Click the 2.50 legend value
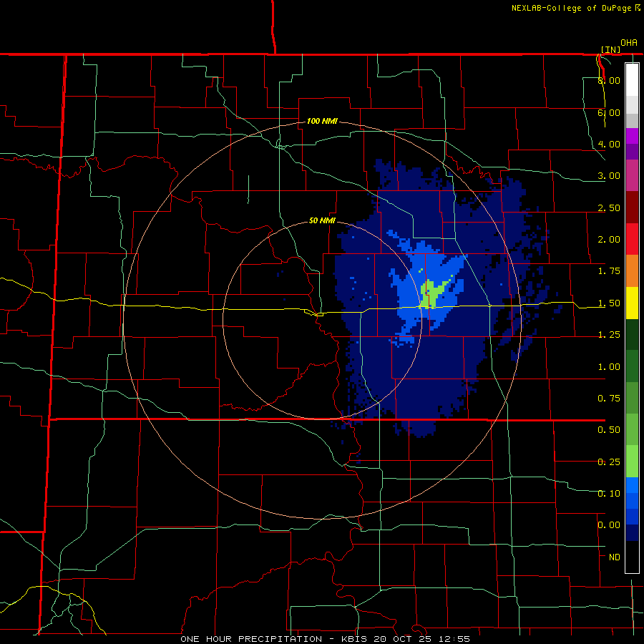 [x=609, y=208]
